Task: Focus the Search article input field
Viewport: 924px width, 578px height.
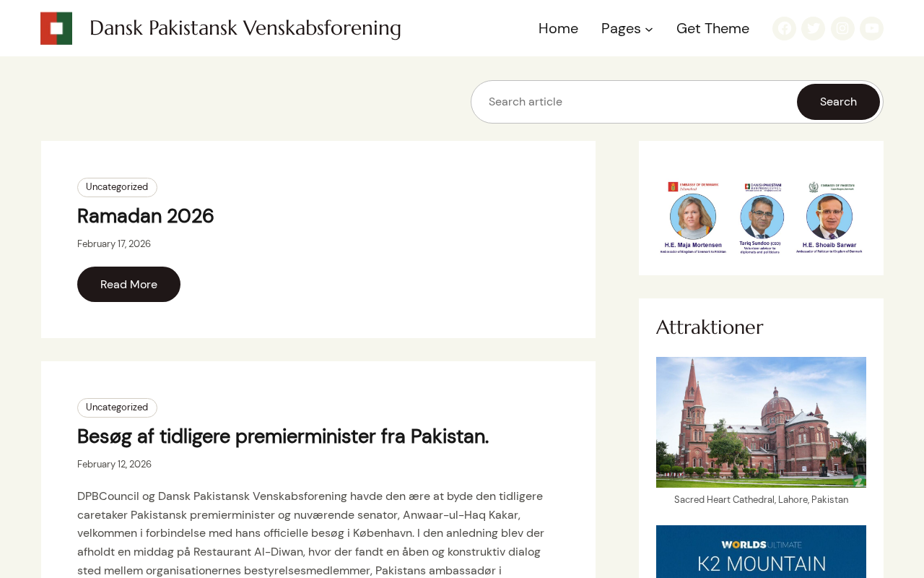Action: 635,102
